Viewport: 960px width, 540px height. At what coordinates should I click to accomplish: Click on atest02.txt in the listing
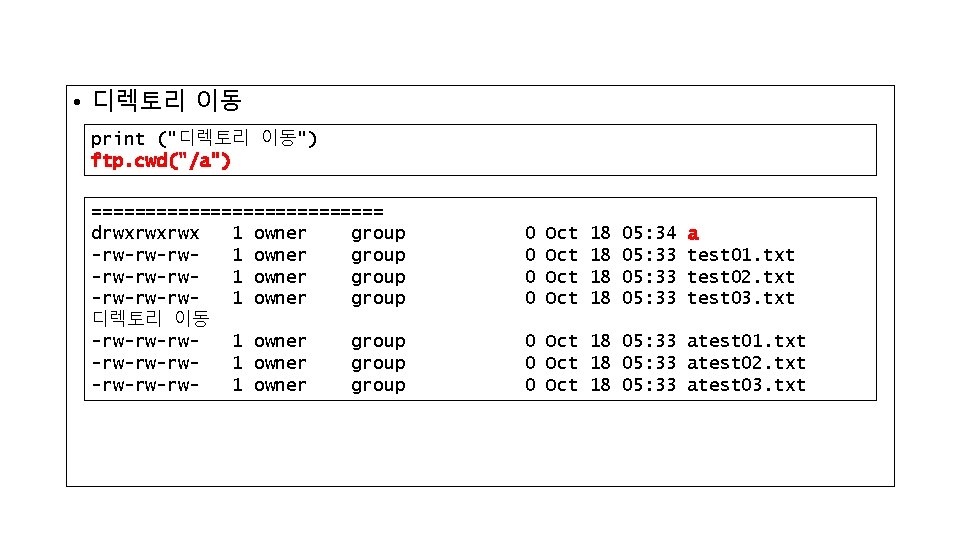[746, 363]
